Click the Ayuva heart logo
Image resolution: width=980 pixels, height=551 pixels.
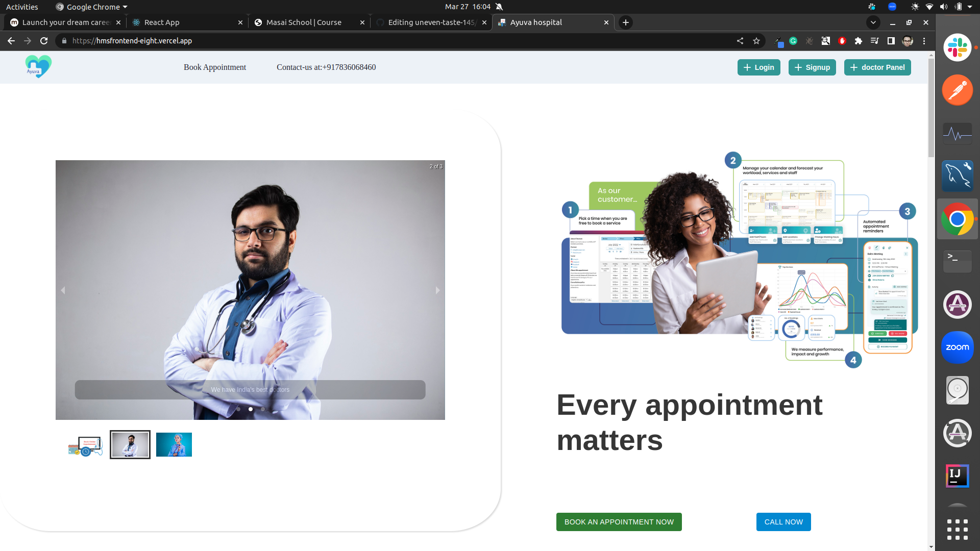(x=38, y=67)
